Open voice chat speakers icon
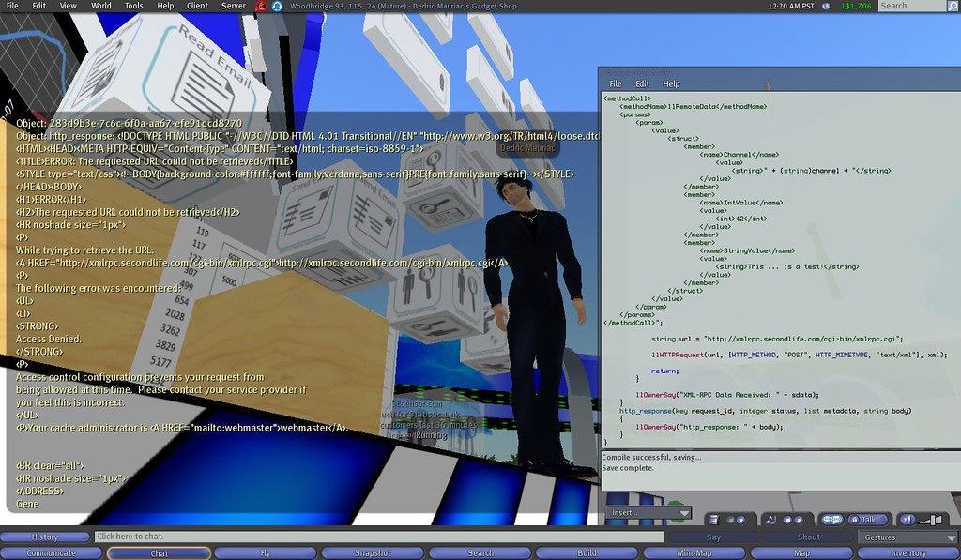 (831, 520)
